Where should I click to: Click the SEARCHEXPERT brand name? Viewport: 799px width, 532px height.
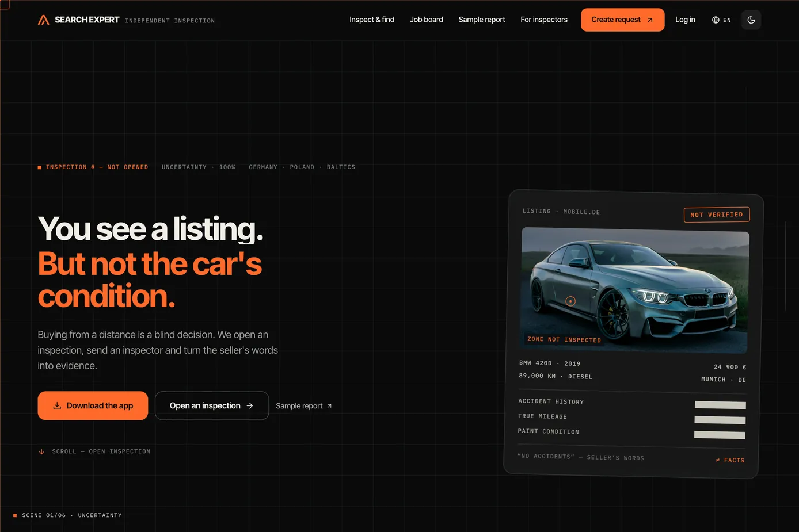tap(87, 20)
